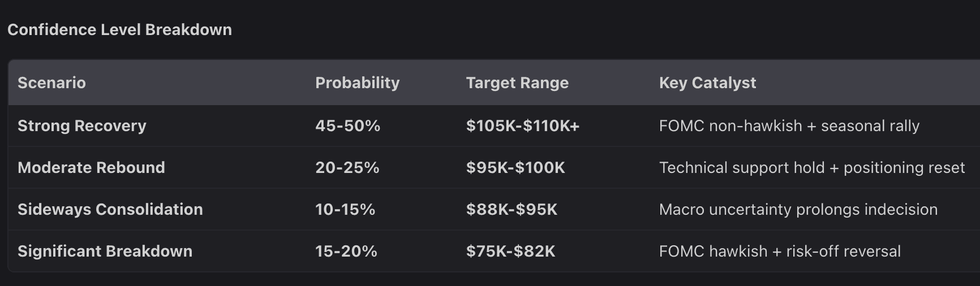Click the 10-15% probability value

click(345, 210)
